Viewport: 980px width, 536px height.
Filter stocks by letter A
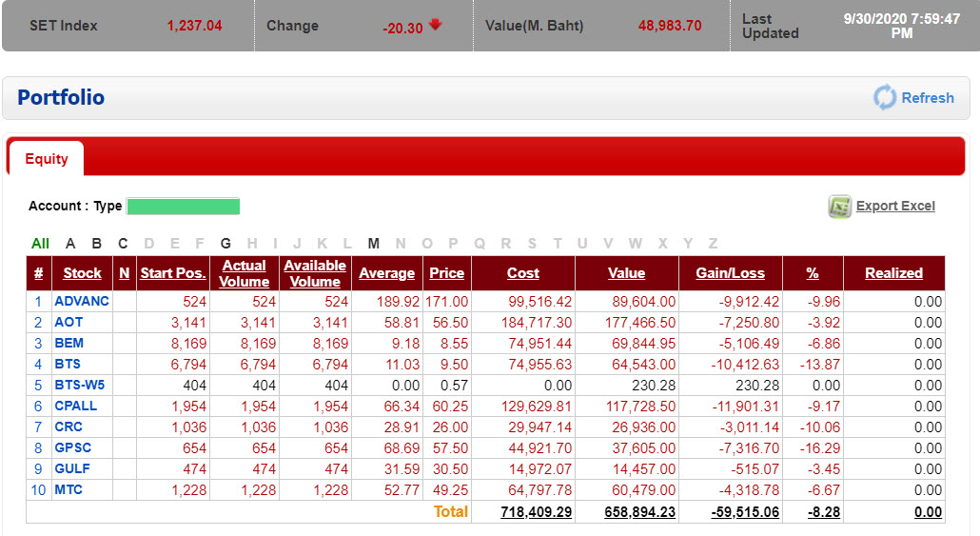(70, 244)
